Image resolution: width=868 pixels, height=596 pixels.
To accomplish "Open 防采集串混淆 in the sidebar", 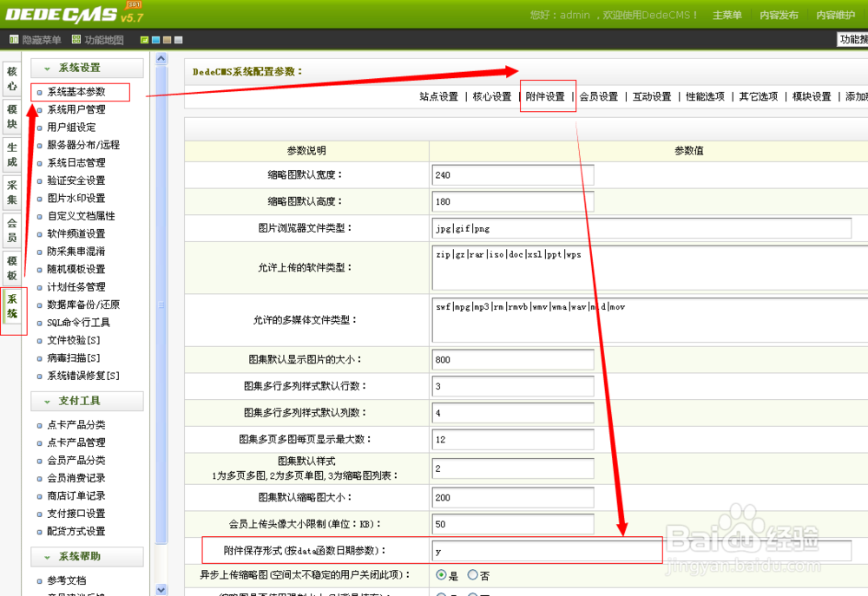I will [x=76, y=252].
